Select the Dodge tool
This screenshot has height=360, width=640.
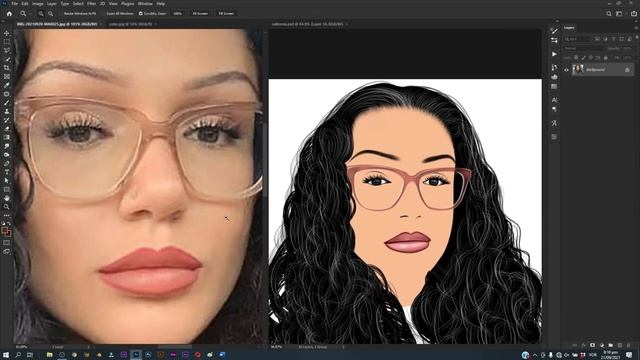[x=7, y=155]
